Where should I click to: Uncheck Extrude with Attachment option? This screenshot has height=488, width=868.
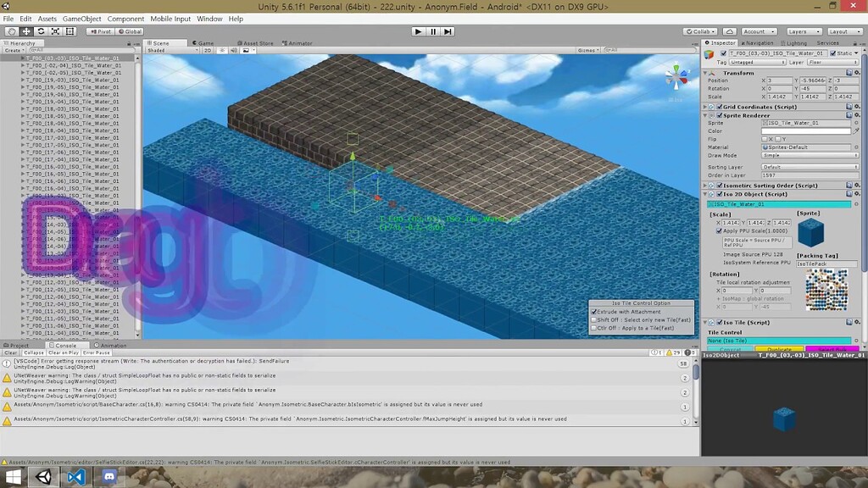click(594, 312)
